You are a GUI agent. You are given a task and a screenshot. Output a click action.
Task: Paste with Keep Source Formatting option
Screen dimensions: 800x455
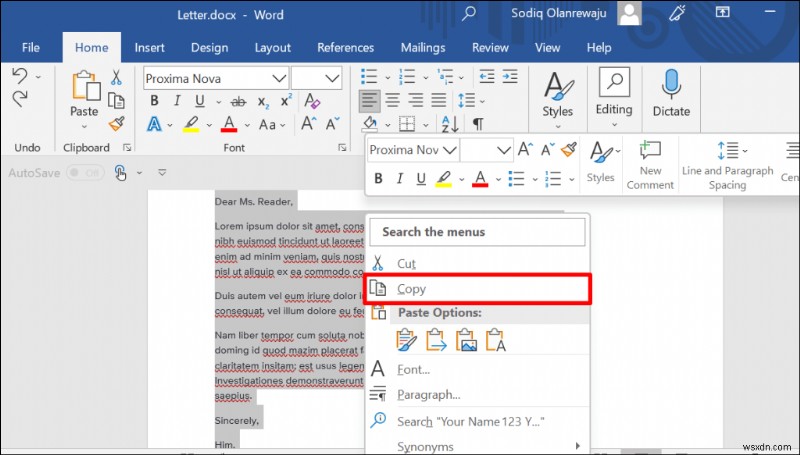[407, 340]
